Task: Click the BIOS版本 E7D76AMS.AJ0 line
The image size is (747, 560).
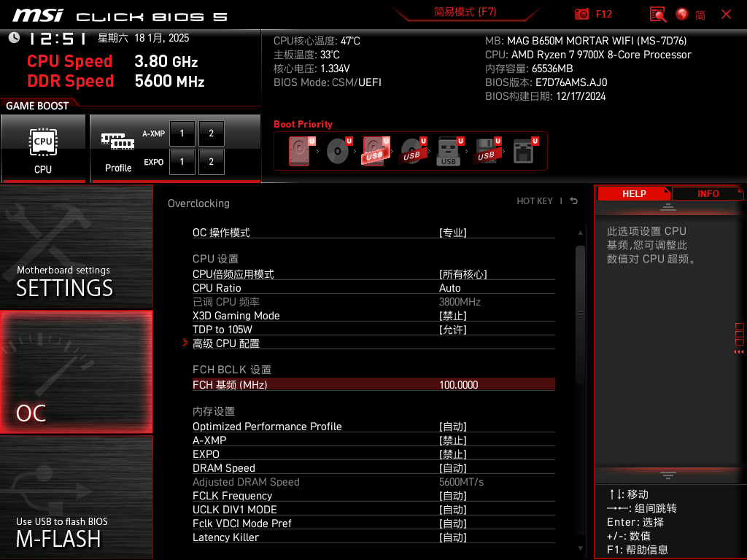Action: click(546, 82)
